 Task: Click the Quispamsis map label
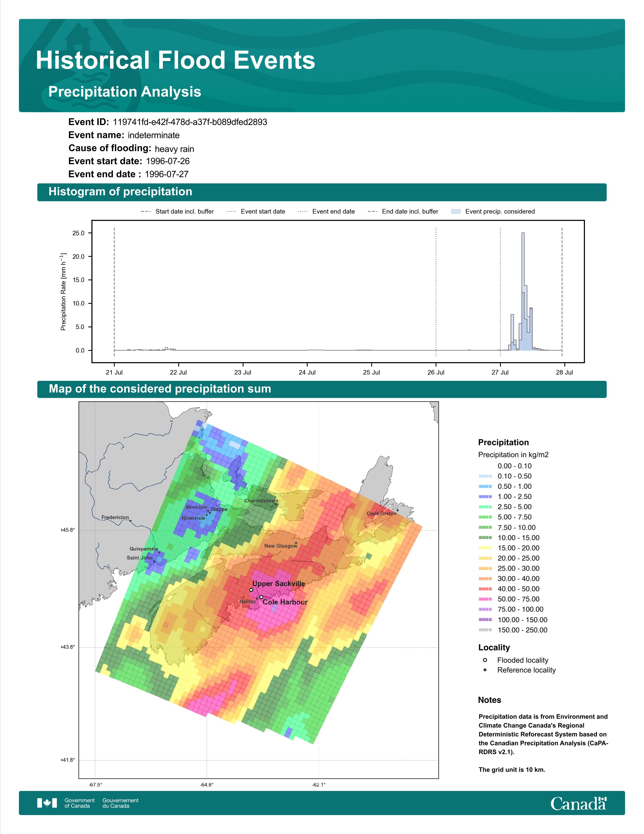coord(143,549)
